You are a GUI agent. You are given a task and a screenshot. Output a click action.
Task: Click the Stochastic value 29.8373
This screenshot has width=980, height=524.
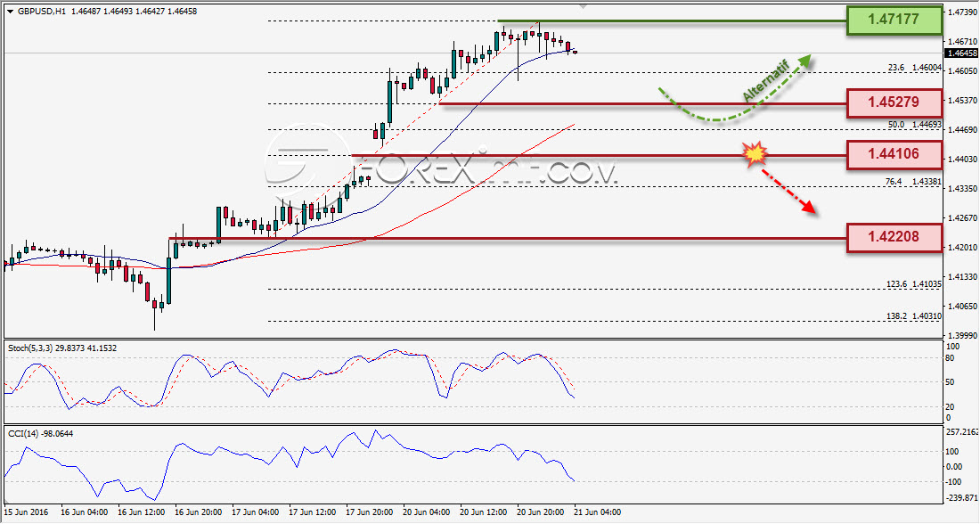tap(70, 348)
